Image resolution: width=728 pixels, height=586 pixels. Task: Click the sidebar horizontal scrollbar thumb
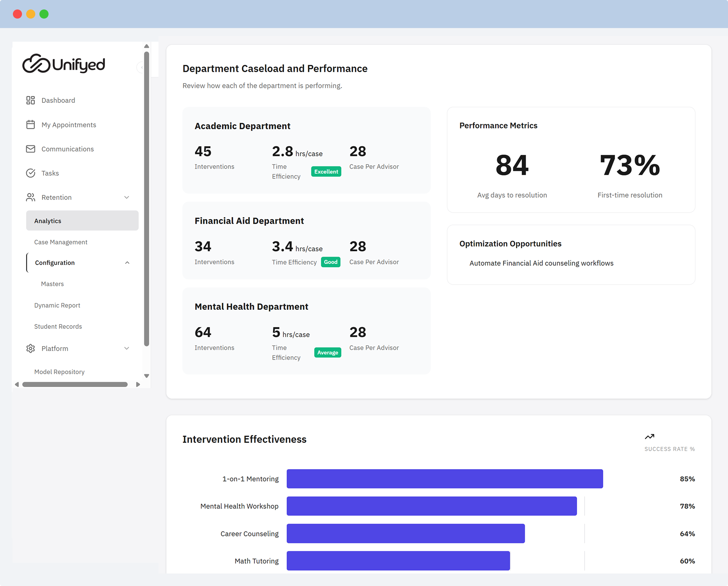[75, 384]
